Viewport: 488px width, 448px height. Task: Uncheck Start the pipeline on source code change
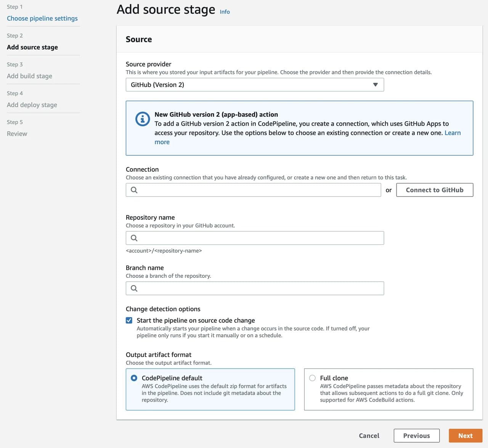click(129, 321)
